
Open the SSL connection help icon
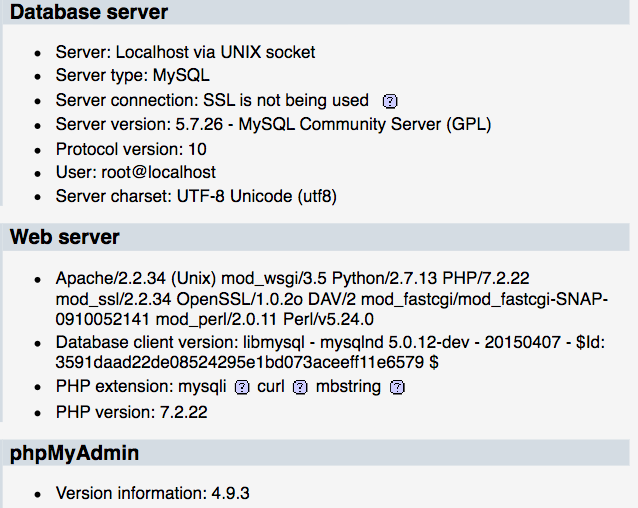390,101
